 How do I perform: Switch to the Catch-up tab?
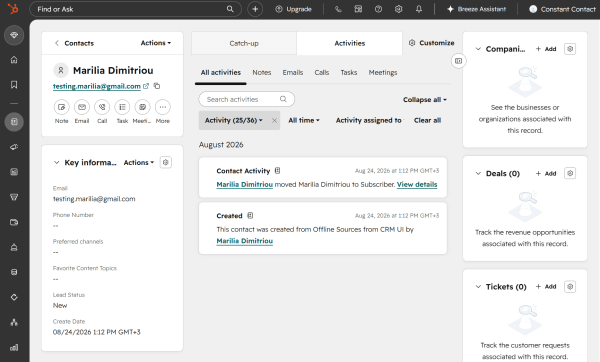244,43
